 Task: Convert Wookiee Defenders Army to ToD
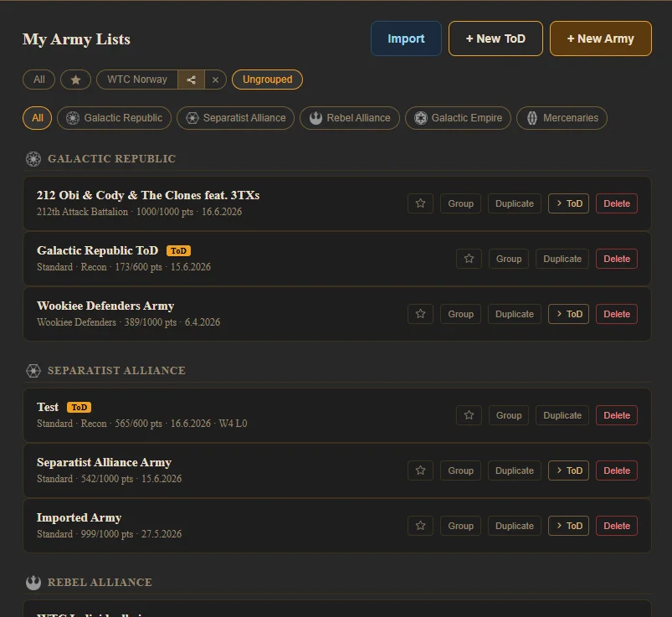569,314
